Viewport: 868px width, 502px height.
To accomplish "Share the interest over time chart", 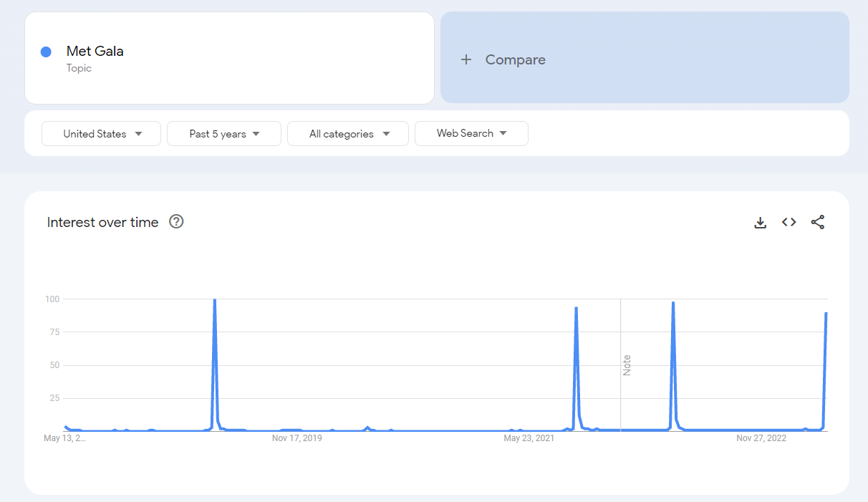I will 817,222.
